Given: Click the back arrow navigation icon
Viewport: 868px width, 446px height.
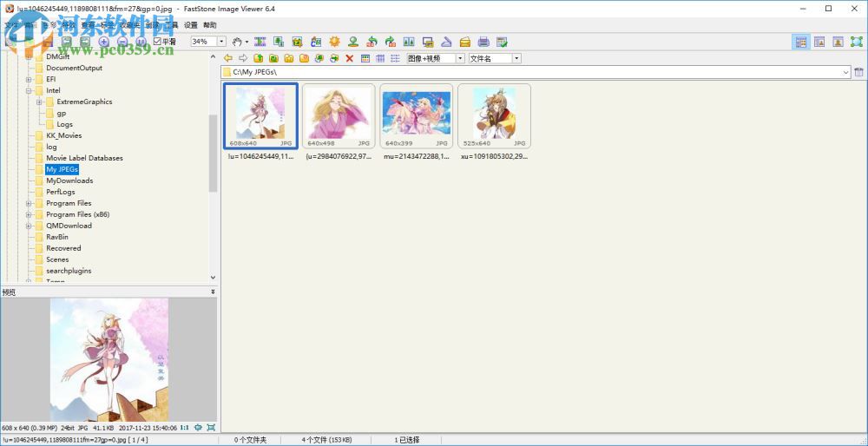Looking at the screenshot, I should pyautogui.click(x=228, y=58).
